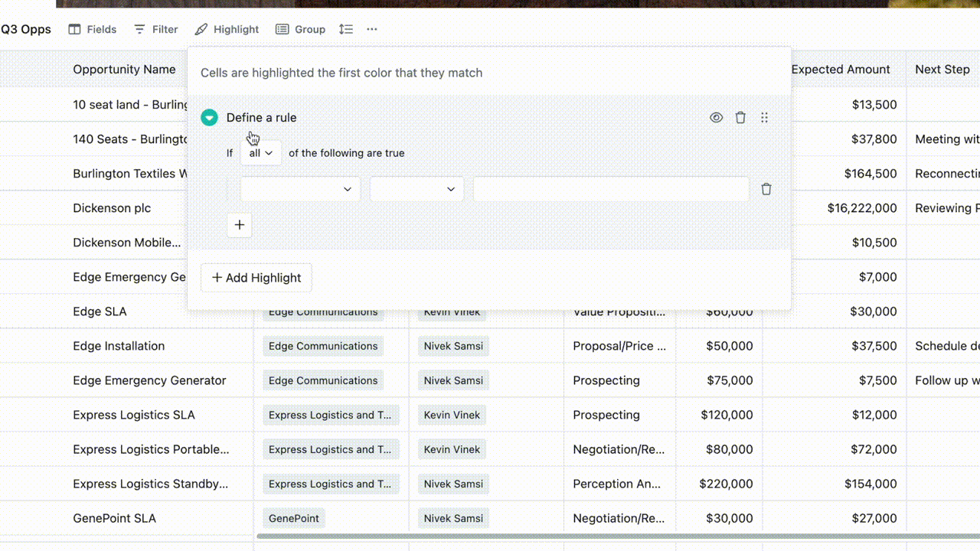980x551 pixels.
Task: Click the Add Highlight button
Action: (x=256, y=278)
